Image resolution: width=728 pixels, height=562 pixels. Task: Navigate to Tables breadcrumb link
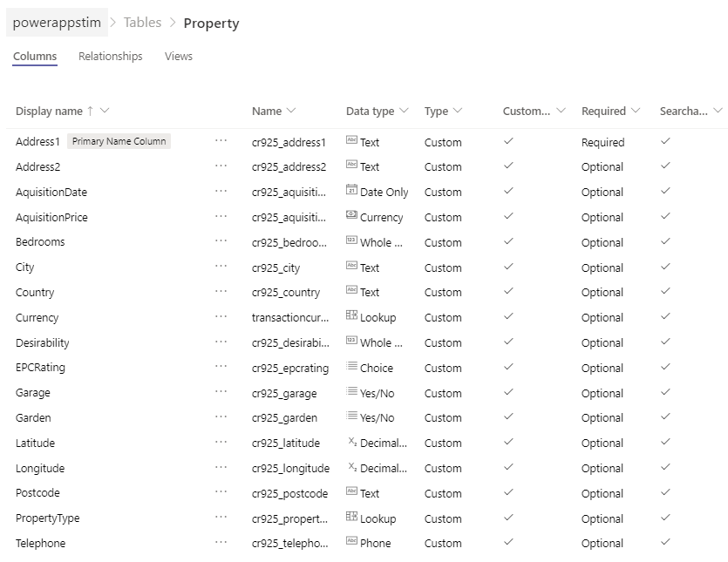[142, 23]
